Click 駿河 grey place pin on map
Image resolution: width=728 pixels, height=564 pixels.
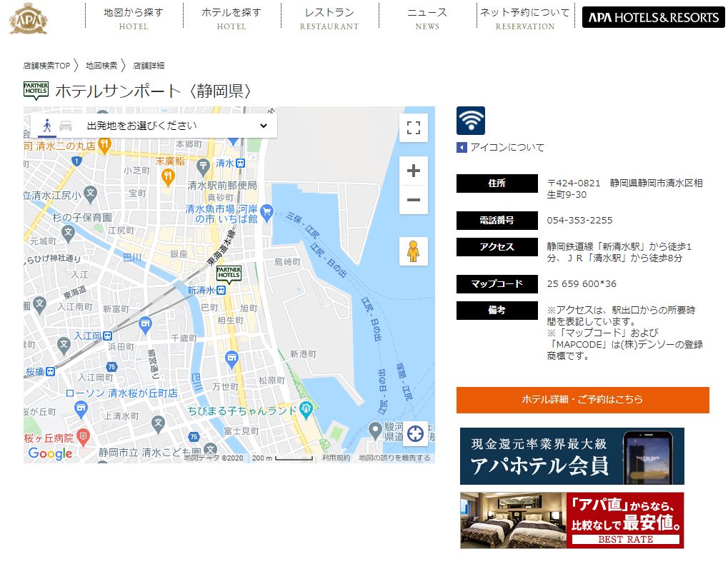(x=375, y=431)
